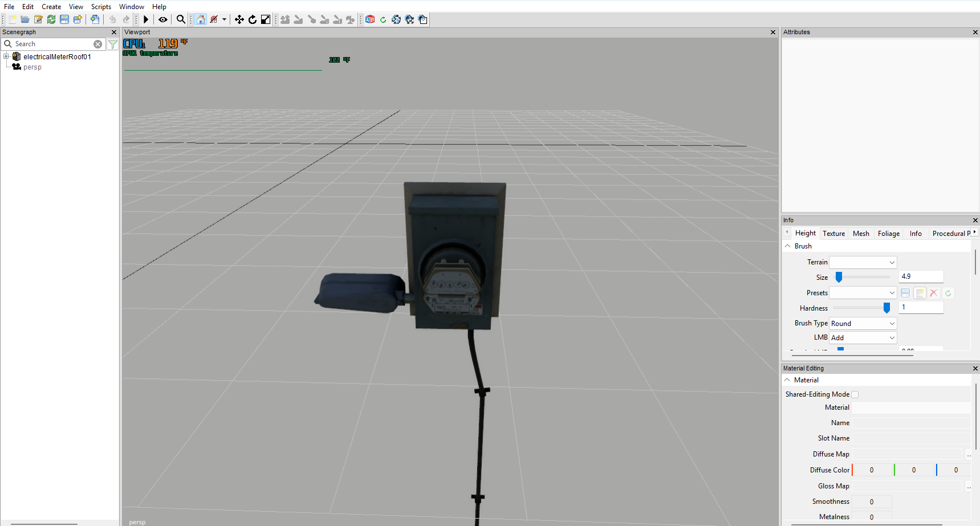980x526 pixels.
Task: Switch to the Foliage tab
Action: [889, 234]
